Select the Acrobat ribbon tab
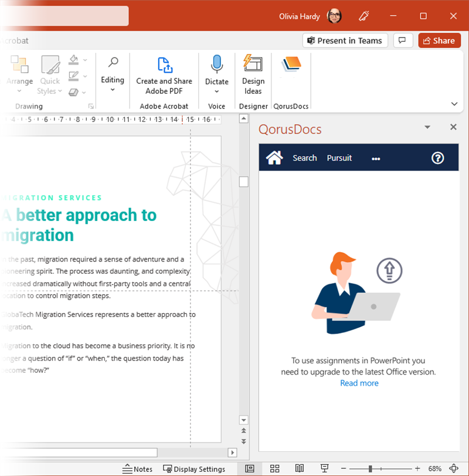The image size is (469, 476). tap(14, 40)
